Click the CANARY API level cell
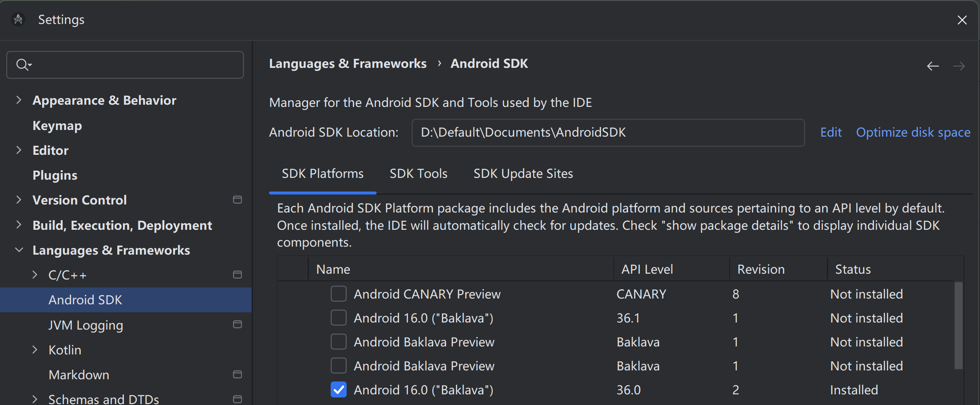Viewport: 980px width, 405px height. pos(641,294)
